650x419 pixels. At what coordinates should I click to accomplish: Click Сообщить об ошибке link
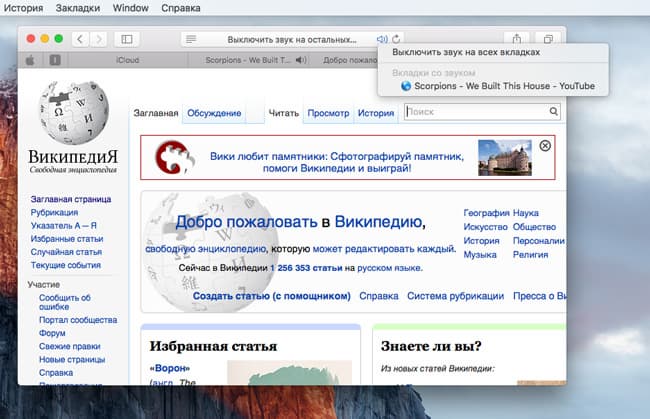65,302
